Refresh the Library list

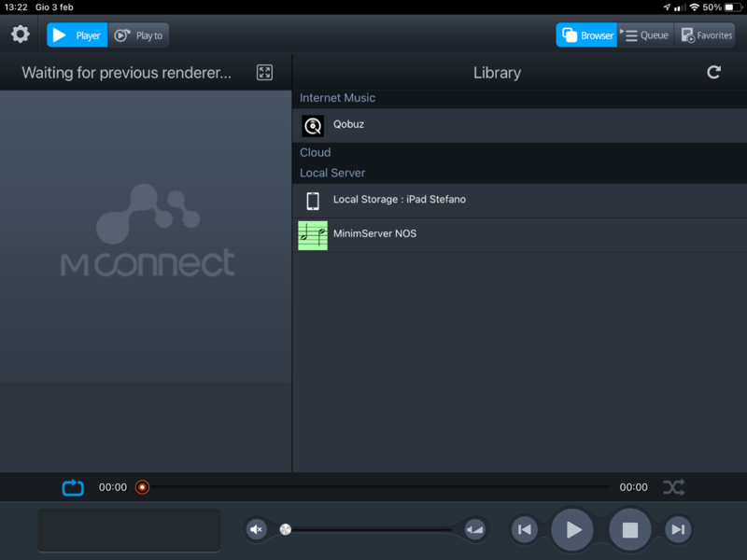point(713,72)
